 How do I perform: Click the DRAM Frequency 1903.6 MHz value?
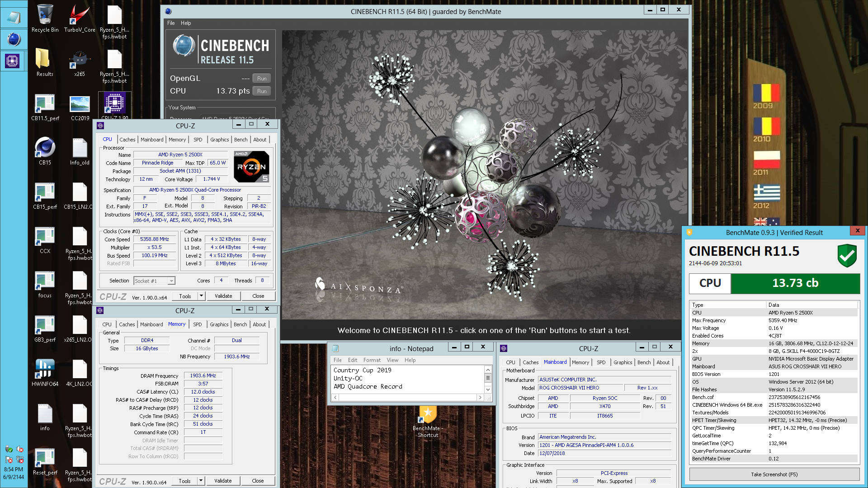pos(203,375)
